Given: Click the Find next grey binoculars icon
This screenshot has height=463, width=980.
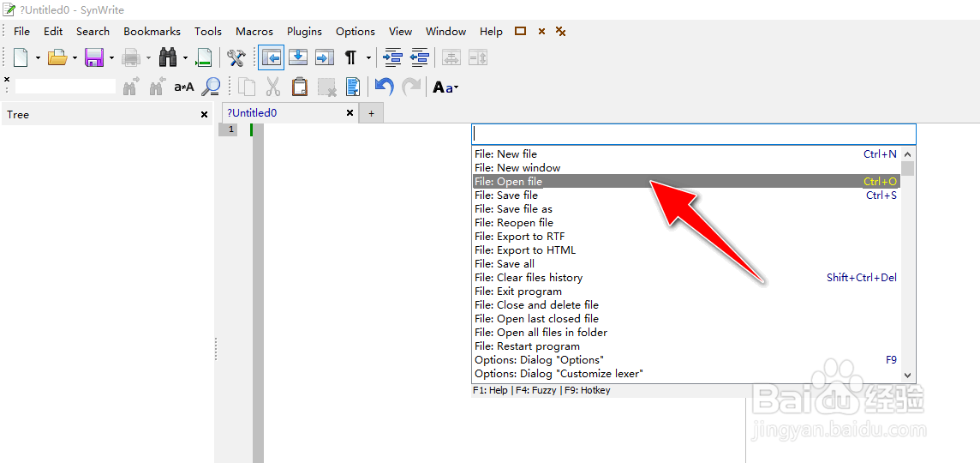Looking at the screenshot, I should click(x=131, y=87).
